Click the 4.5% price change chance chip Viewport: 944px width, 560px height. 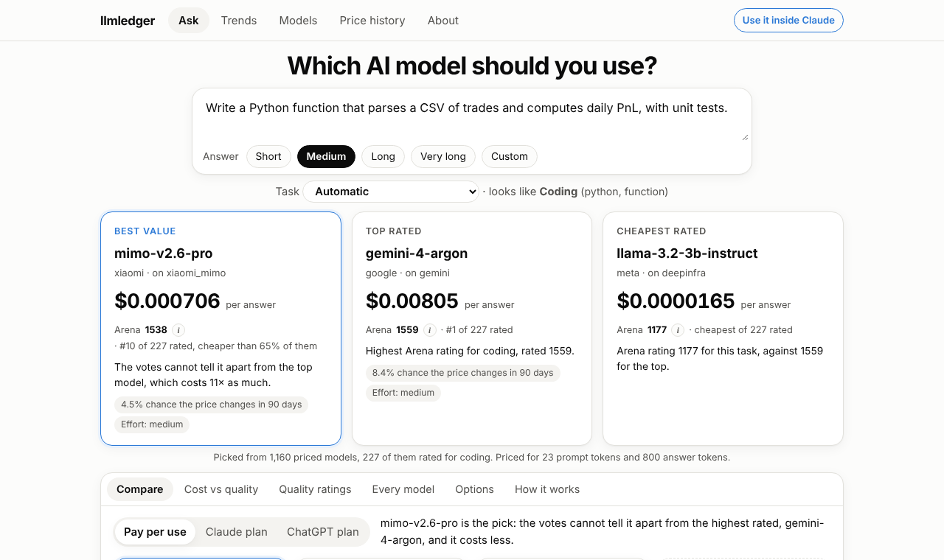point(212,405)
